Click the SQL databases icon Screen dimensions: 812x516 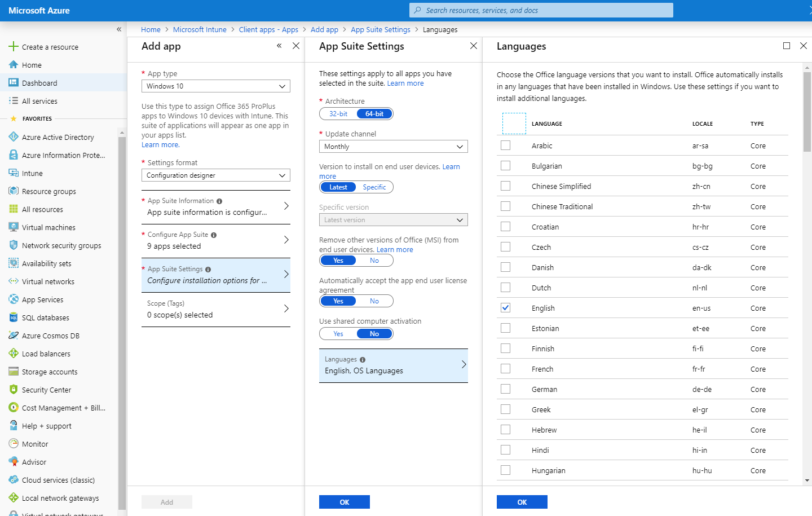14,317
